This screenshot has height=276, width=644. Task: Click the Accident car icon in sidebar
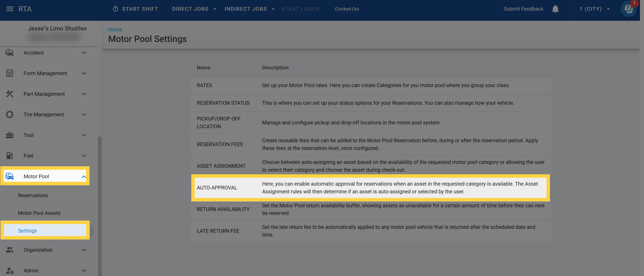pos(10,53)
